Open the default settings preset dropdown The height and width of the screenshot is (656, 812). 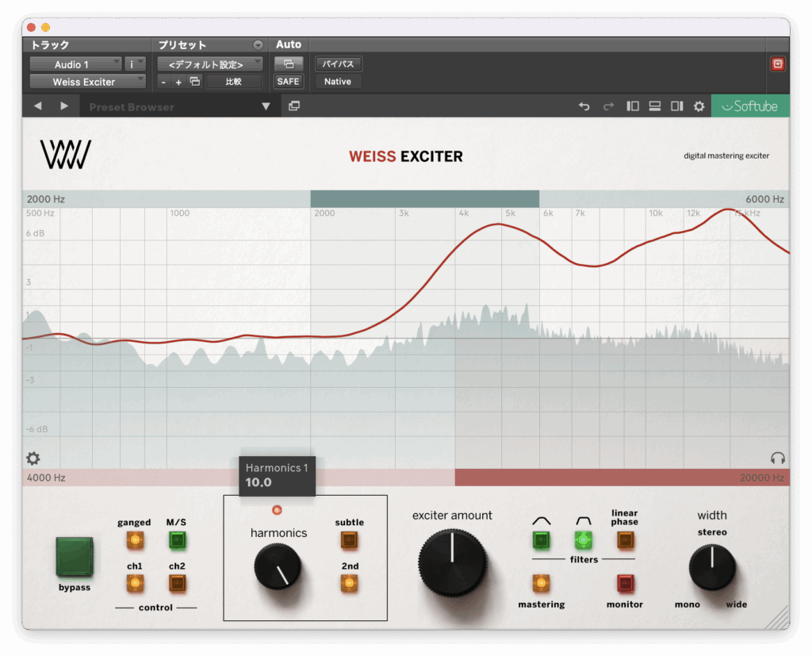209,64
